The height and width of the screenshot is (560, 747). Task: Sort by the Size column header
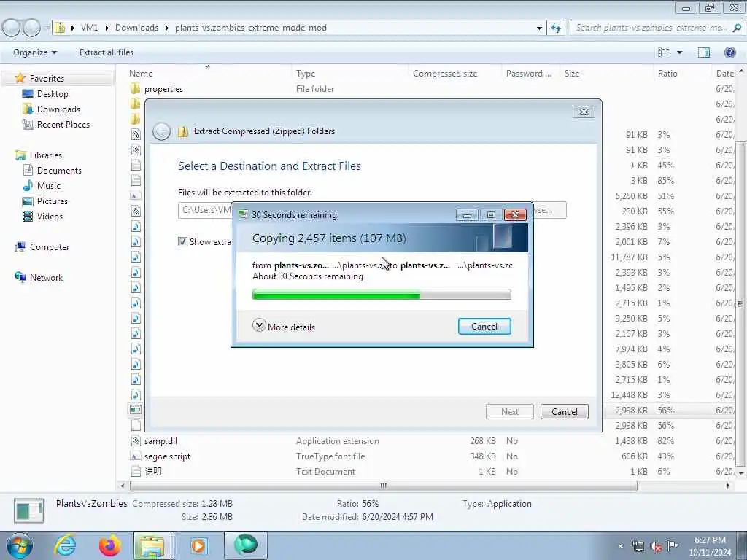coord(572,74)
